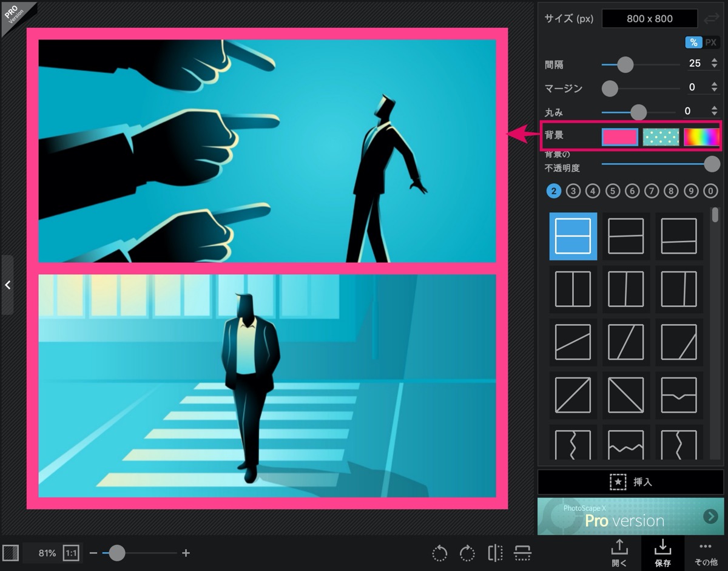
Task: Pick the dotted pattern background swatch
Action: (x=661, y=137)
